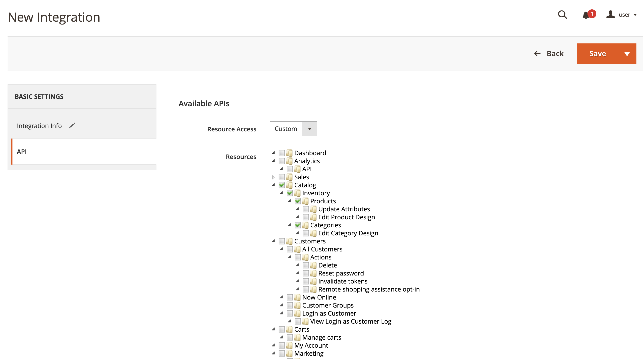The image size is (644, 359).
Task: Click the Carts folder icon
Action: (x=289, y=329)
